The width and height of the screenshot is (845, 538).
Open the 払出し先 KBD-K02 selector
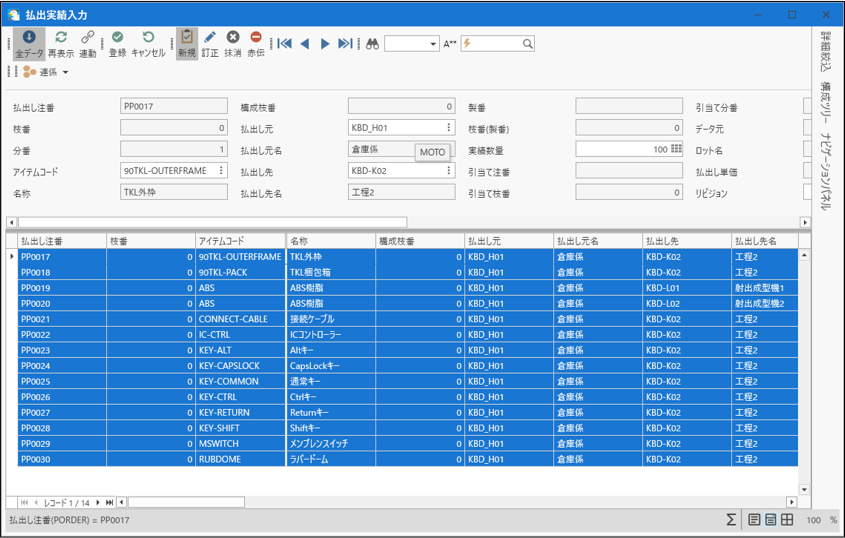click(449, 171)
